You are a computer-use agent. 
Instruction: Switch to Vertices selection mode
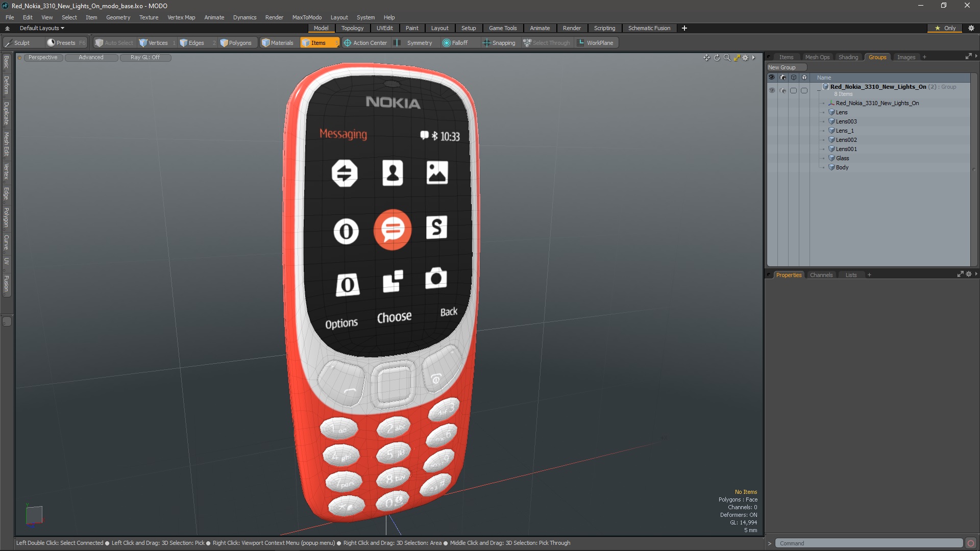coord(158,43)
